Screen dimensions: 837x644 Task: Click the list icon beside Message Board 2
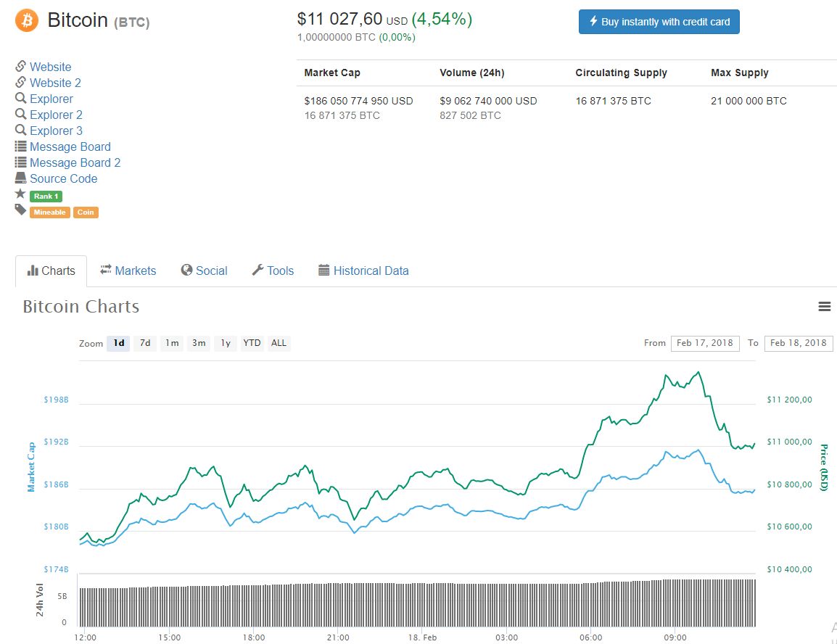tap(21, 162)
